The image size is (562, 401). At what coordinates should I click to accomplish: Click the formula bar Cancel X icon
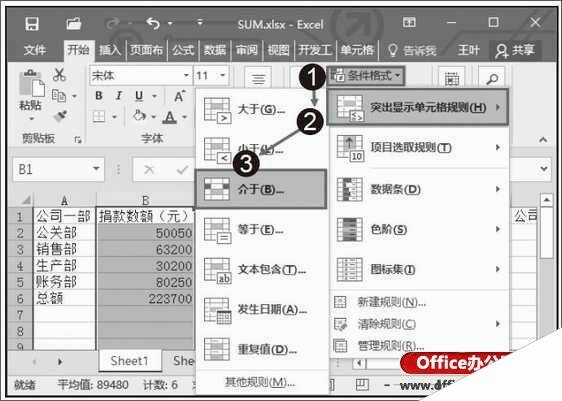(148, 169)
